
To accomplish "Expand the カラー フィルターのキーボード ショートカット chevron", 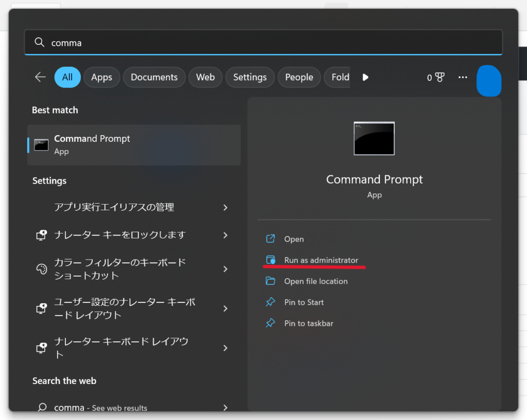I will (225, 269).
